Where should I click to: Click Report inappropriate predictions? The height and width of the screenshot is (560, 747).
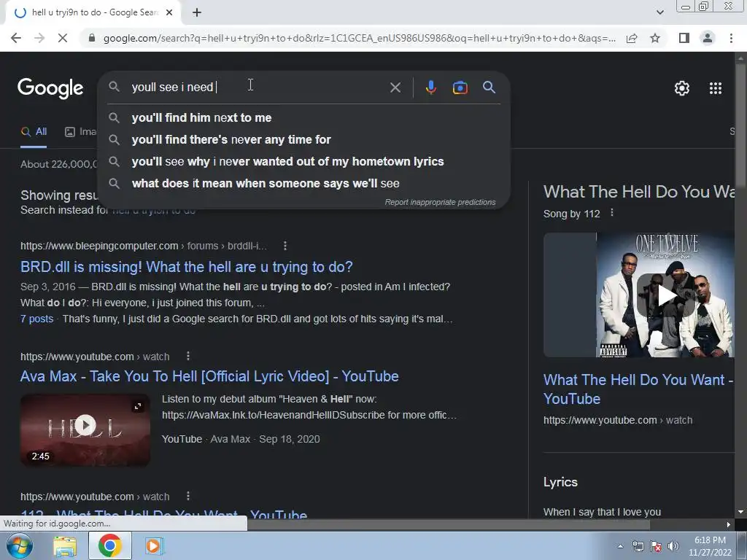tap(440, 203)
